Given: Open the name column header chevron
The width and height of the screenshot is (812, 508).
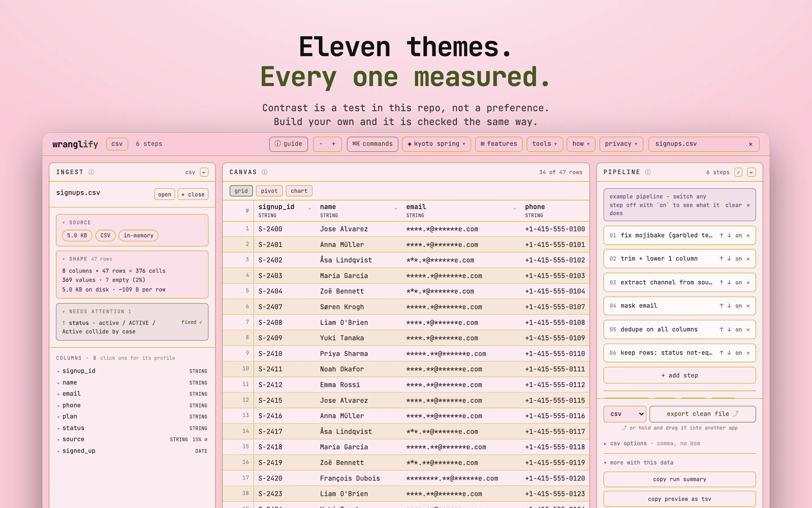Looking at the screenshot, I should click(x=396, y=209).
